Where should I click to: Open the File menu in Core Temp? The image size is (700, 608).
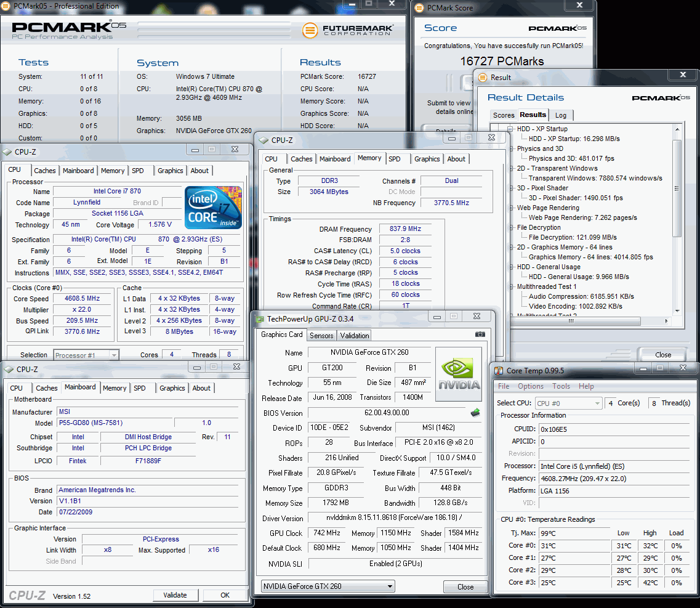click(x=504, y=386)
